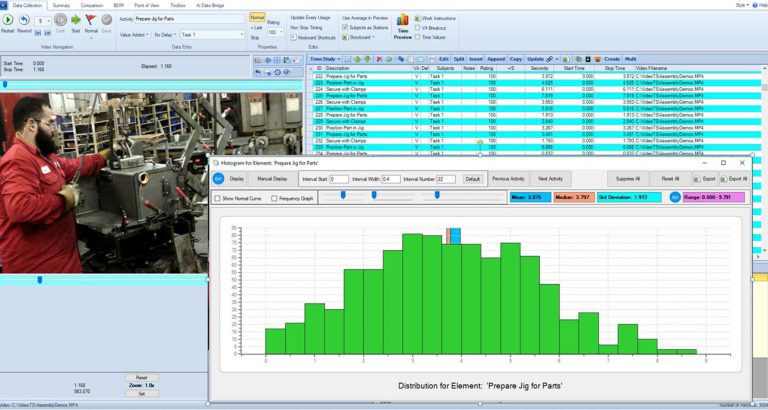The width and height of the screenshot is (768, 410).
Task: Toggle the Storyboard checkbox
Action: pyautogui.click(x=345, y=37)
